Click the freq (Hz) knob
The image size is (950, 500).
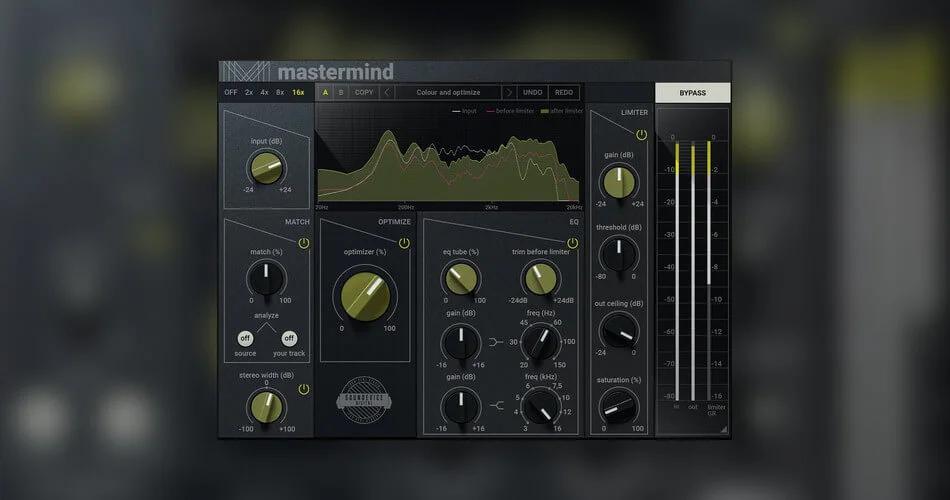(x=541, y=342)
